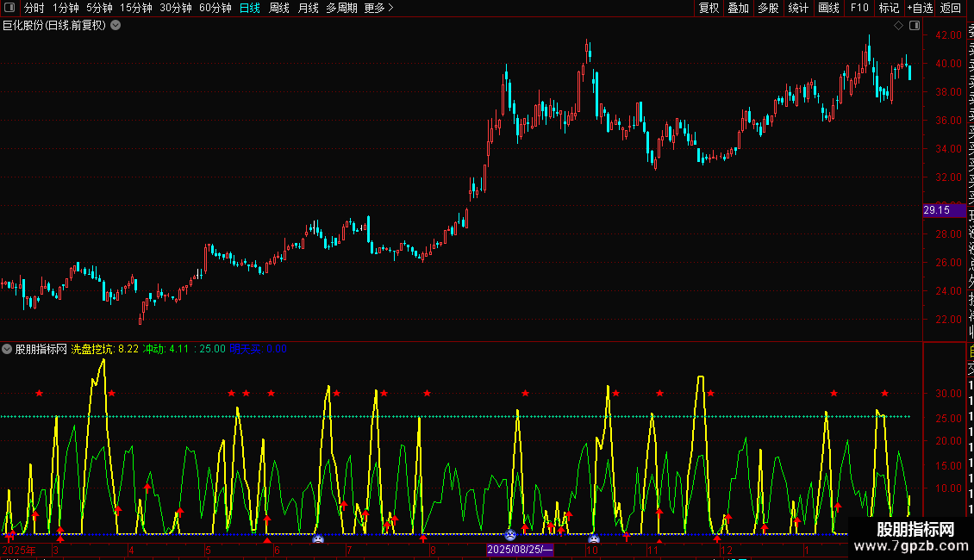Select the 1分钟 period

click(66, 8)
